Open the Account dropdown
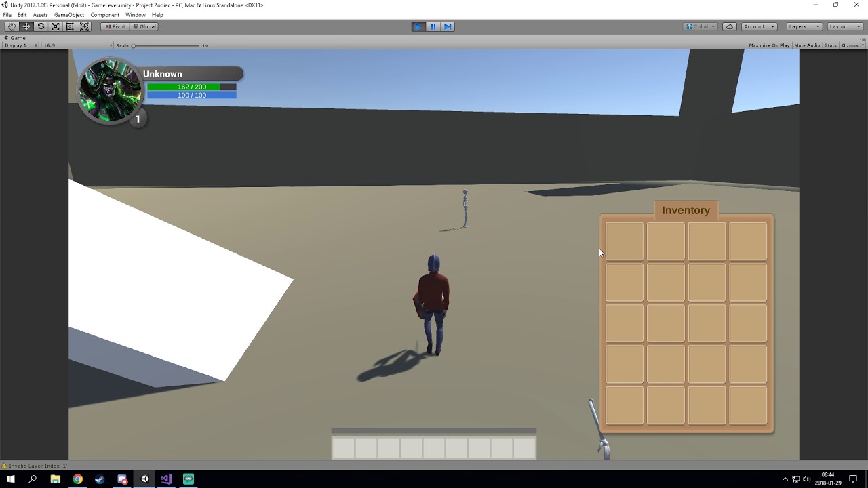This screenshot has height=488, width=868. [x=759, y=26]
